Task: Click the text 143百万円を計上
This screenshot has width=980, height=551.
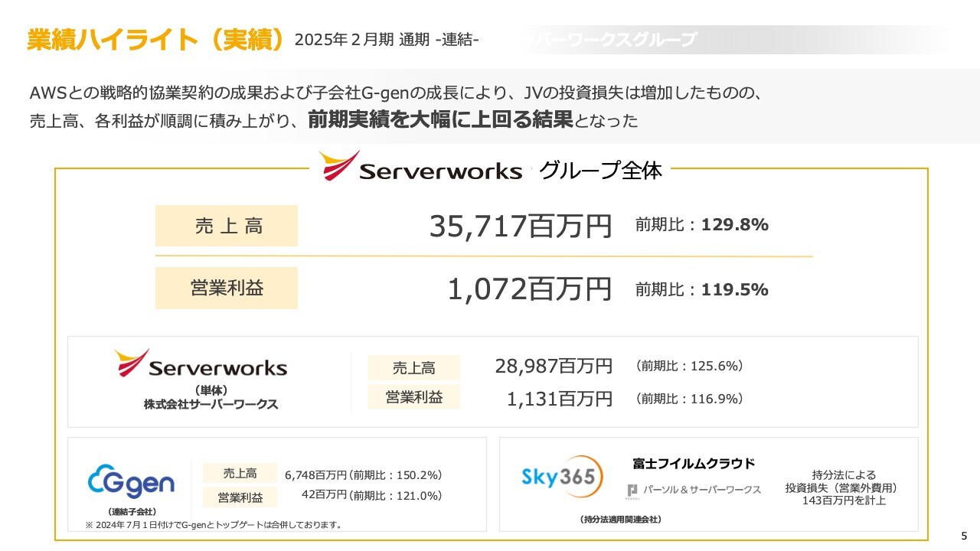Action: tap(843, 501)
